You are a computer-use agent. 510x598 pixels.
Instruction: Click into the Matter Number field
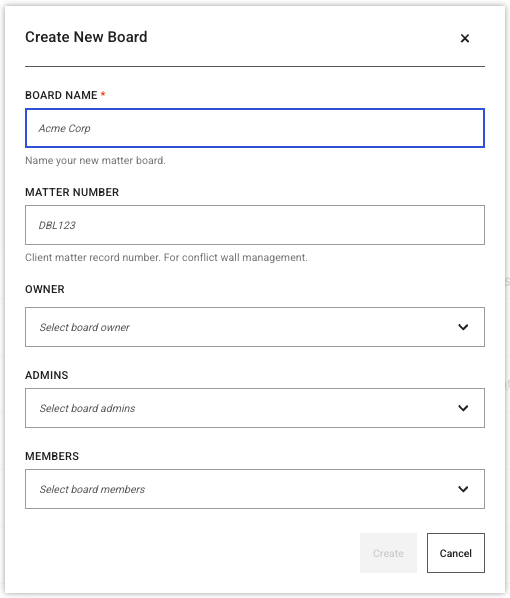pos(255,225)
